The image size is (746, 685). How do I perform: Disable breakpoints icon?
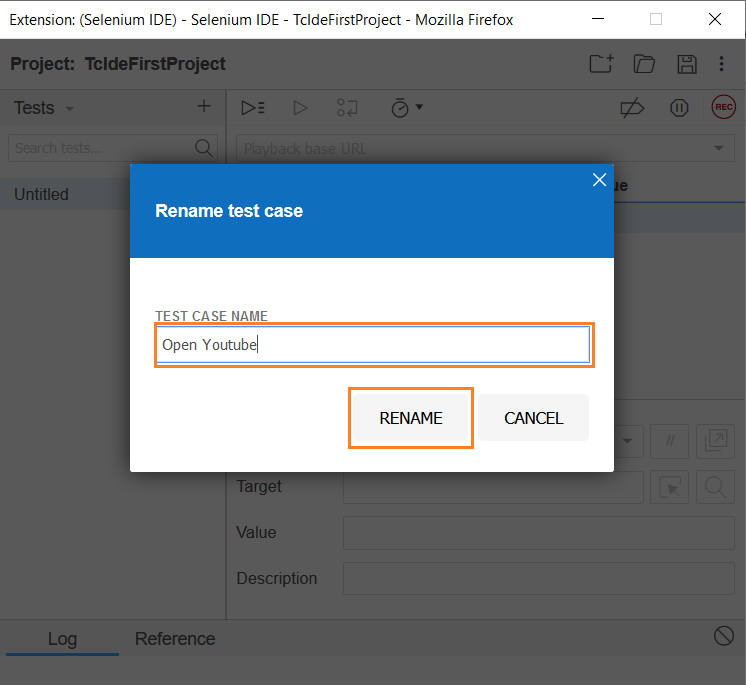click(x=632, y=108)
